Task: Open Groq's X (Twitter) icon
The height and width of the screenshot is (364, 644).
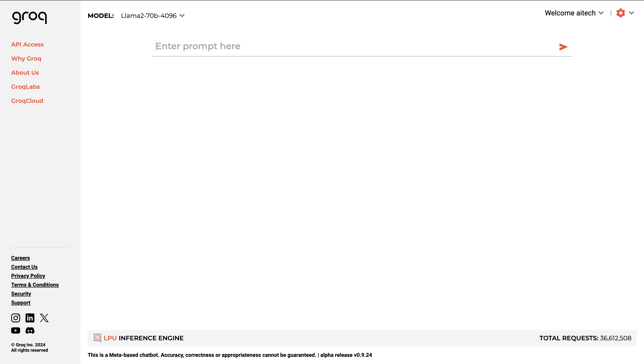Action: [x=44, y=318]
